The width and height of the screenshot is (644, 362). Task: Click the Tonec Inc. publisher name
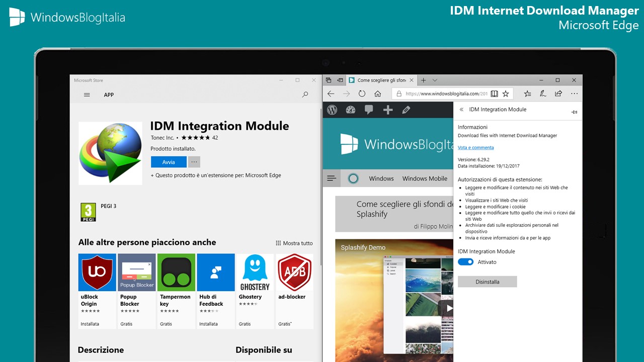[163, 138]
